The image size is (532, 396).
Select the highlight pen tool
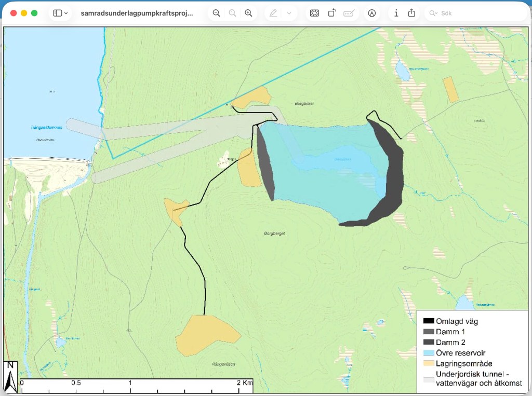(x=273, y=13)
